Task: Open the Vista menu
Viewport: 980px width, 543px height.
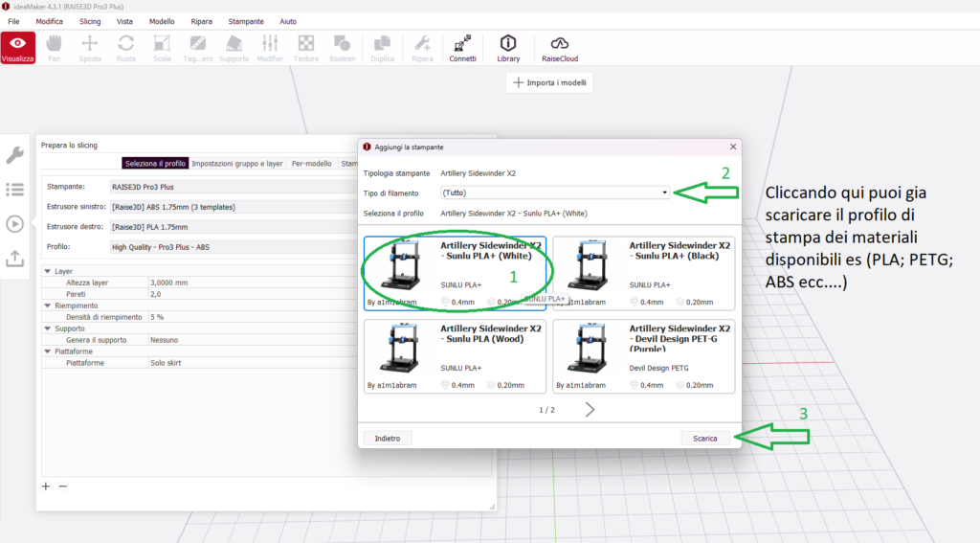Action: [124, 21]
